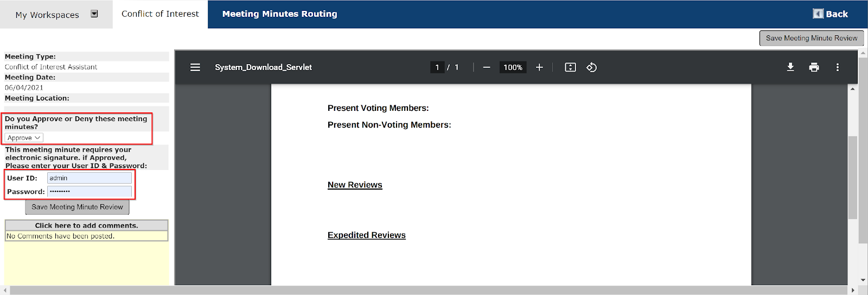The image size is (868, 295).
Task: Zoom in with the plus icon
Action: 539,67
